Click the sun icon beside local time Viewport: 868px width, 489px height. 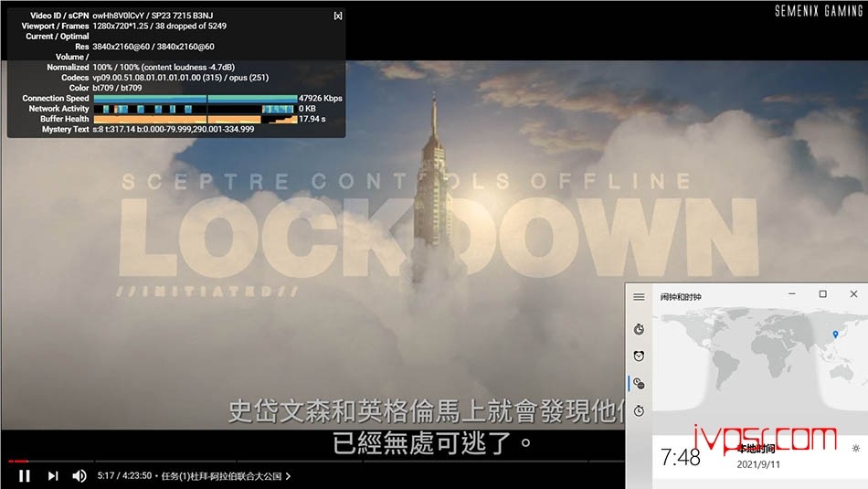click(856, 448)
